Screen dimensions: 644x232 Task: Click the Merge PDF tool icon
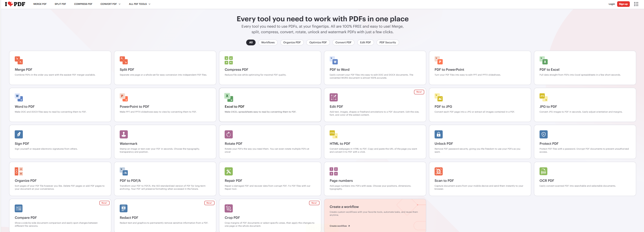[x=19, y=60]
